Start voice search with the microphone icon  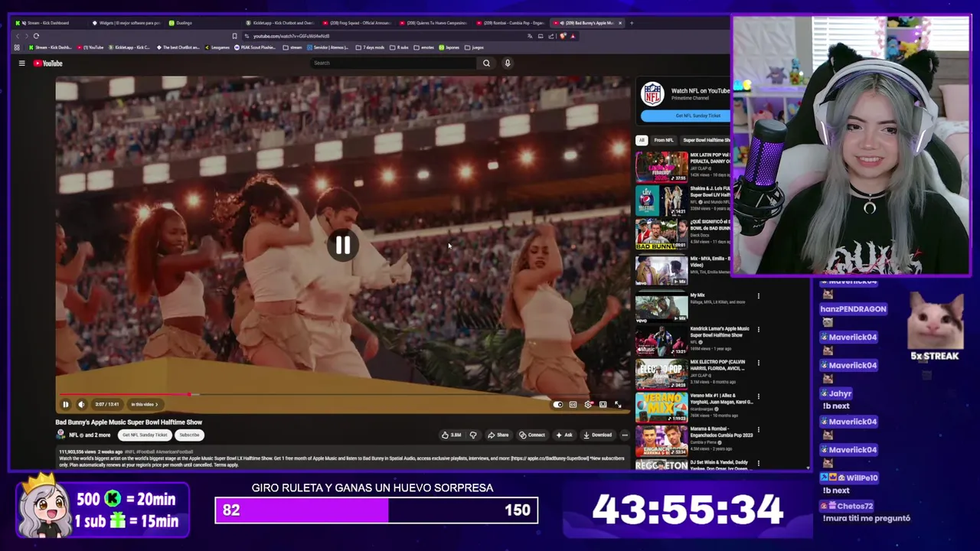[x=507, y=63]
